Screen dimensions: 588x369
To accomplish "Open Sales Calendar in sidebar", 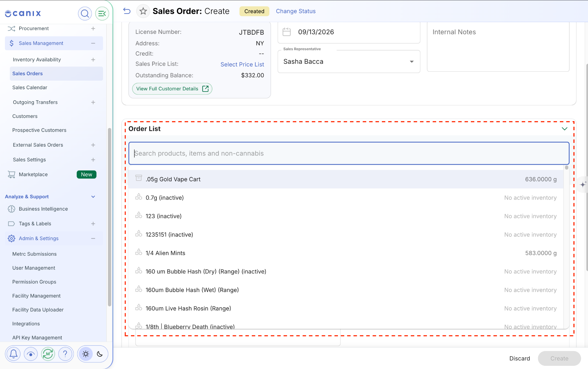I will pos(30,88).
